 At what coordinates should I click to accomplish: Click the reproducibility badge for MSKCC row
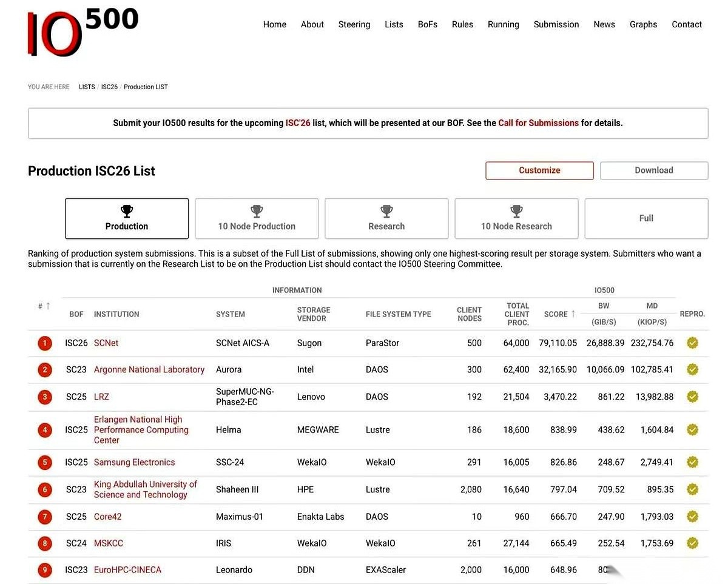[692, 543]
